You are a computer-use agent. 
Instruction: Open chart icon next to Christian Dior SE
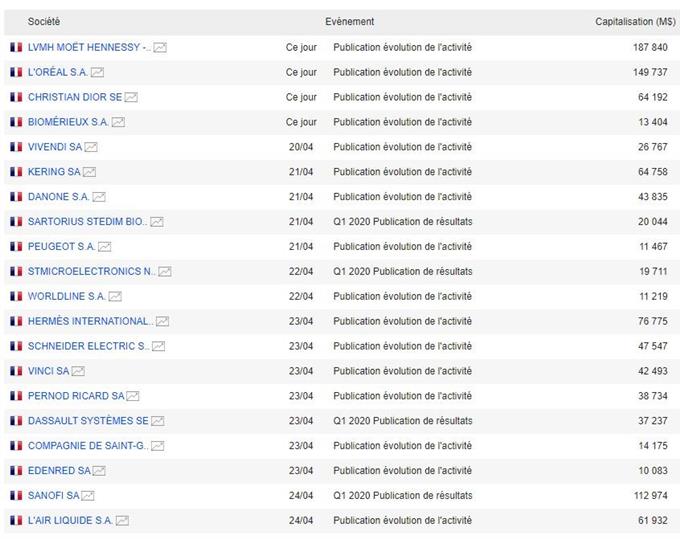(x=131, y=97)
